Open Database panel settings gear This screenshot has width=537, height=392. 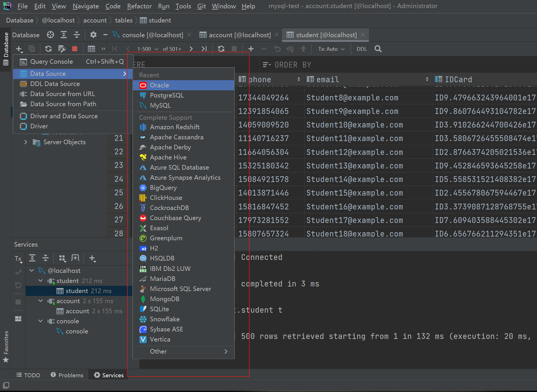(x=93, y=35)
